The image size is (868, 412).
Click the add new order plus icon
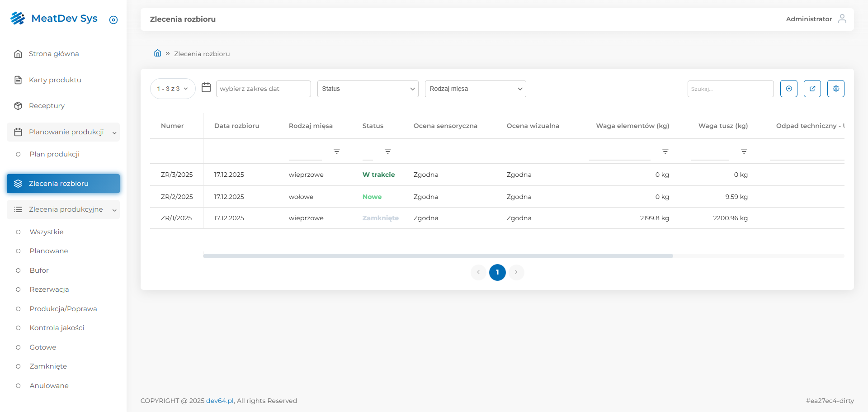(x=788, y=89)
